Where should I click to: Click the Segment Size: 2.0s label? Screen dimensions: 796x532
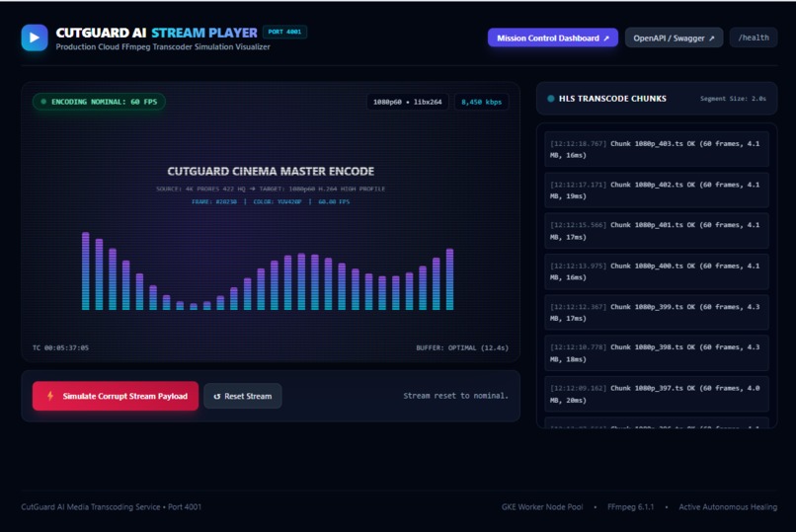(x=733, y=99)
